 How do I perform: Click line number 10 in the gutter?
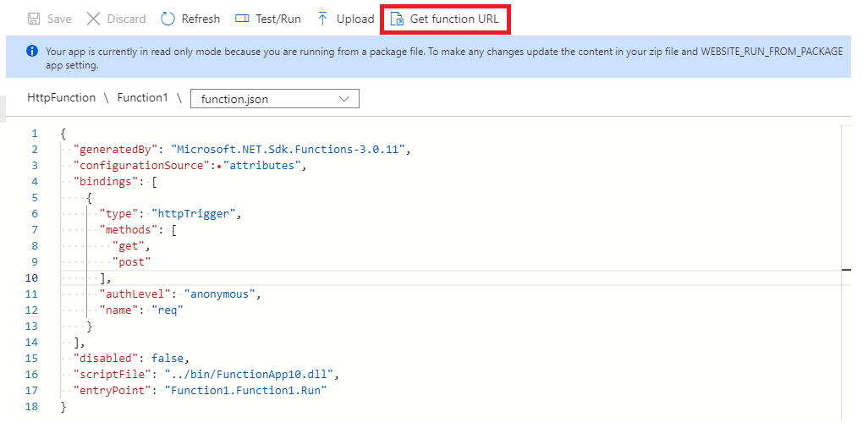31,278
